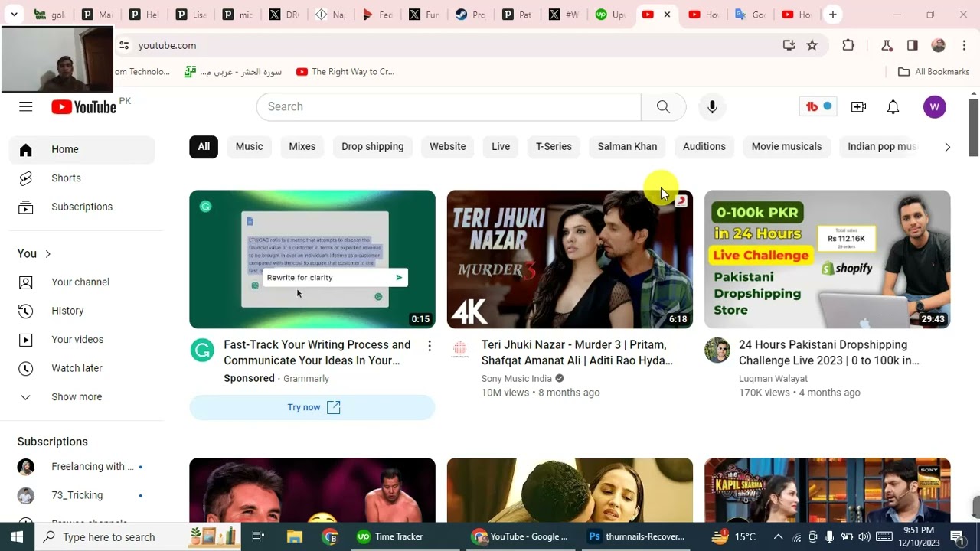Viewport: 980px width, 551px height.
Task: Open the tab search dropdown arrow
Action: (14, 15)
